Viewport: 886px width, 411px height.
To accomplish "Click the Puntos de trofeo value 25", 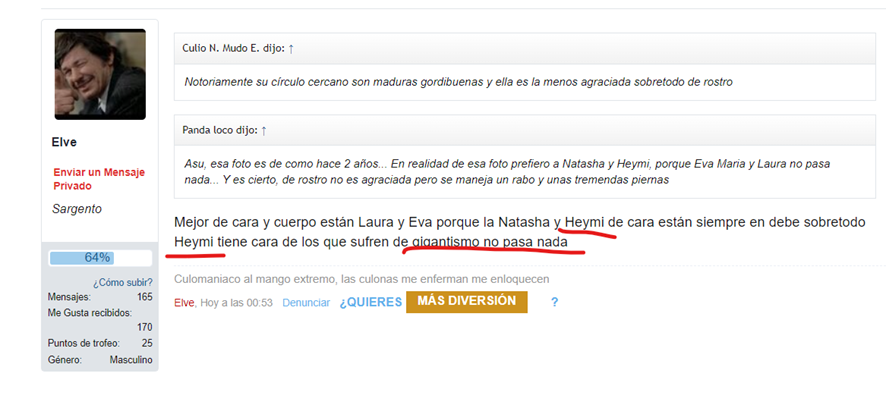I will click(x=147, y=343).
